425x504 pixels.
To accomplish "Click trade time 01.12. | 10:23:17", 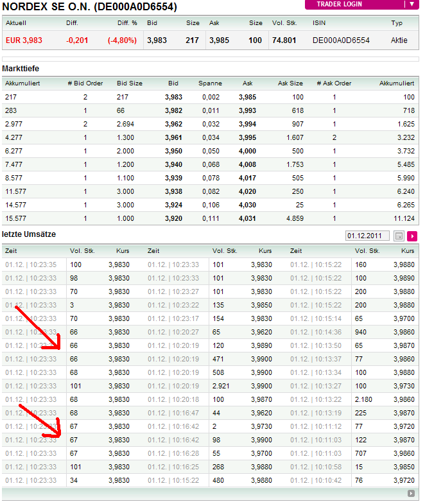I will (173, 319).
